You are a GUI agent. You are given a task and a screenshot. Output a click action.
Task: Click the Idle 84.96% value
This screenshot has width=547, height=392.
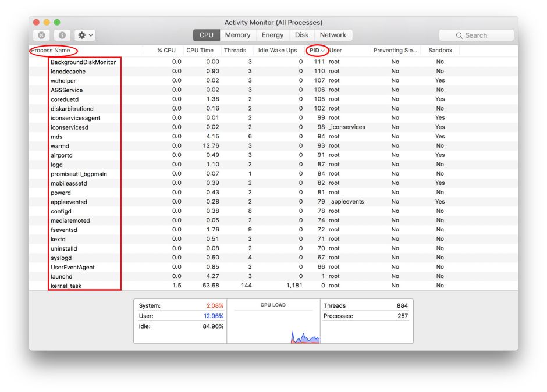(213, 326)
